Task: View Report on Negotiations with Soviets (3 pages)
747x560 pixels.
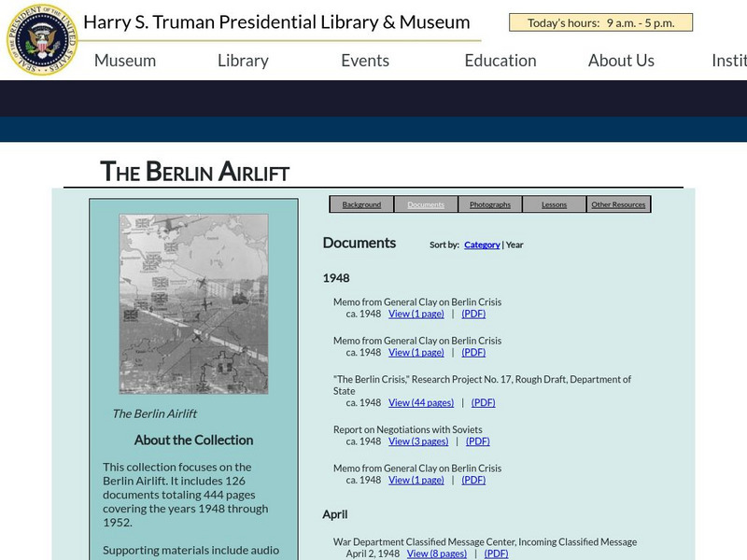Action: click(418, 441)
